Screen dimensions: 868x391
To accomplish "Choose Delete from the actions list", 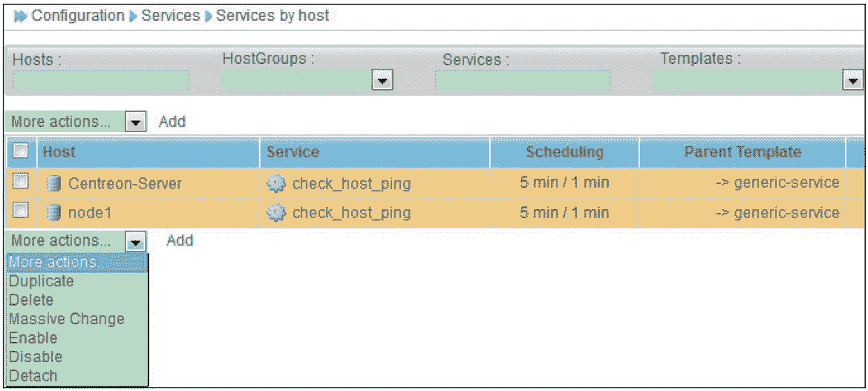I will tap(31, 300).
